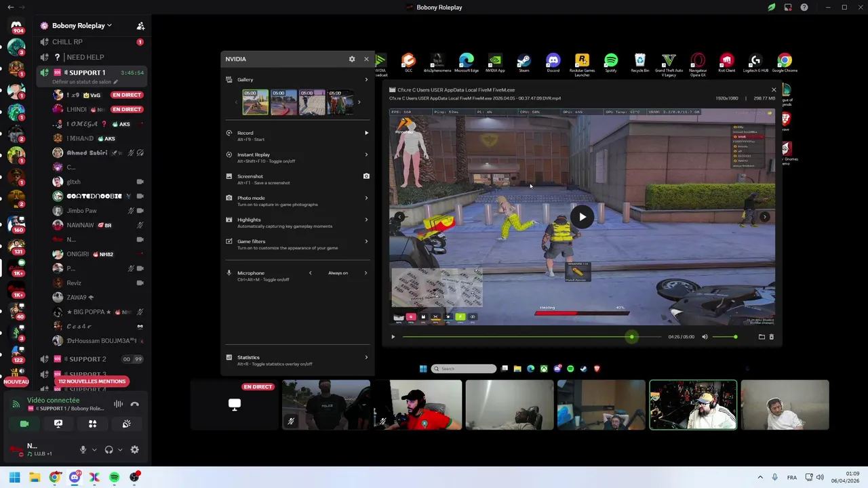
Task: Expand the Gallery section arrow
Action: pyautogui.click(x=366, y=79)
